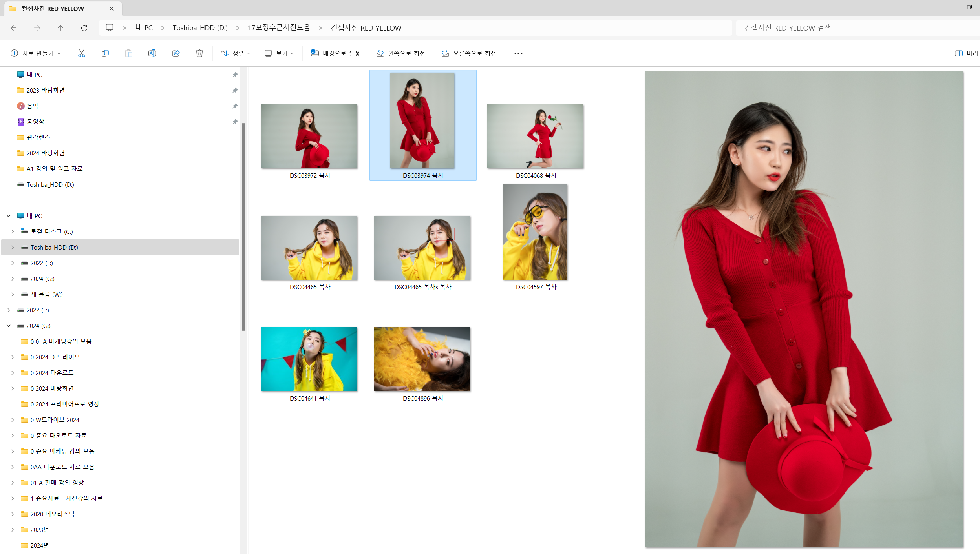Viewport: 980px width, 554px height.
Task: Refresh the current folder view
Action: coord(84,28)
